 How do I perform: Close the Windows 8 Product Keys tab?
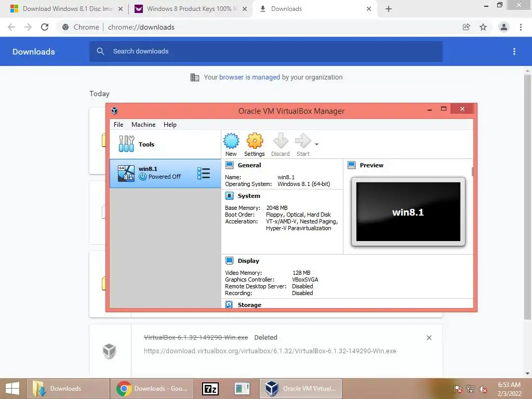pyautogui.click(x=245, y=9)
